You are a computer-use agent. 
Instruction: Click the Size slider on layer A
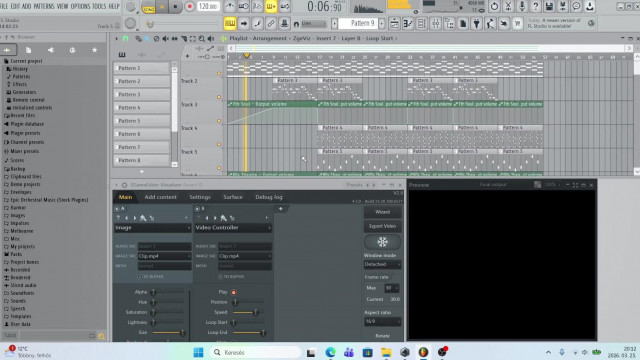[x=168, y=333]
